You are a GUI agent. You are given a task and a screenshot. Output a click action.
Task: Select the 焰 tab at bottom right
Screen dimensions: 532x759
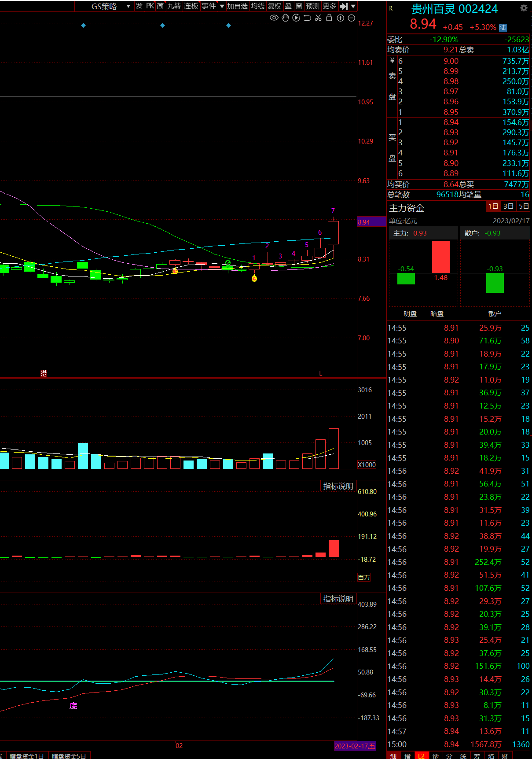pos(491,755)
